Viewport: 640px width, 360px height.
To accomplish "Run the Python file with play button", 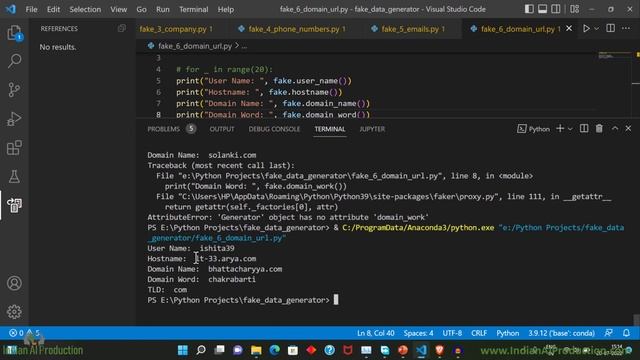I will coord(586,29).
